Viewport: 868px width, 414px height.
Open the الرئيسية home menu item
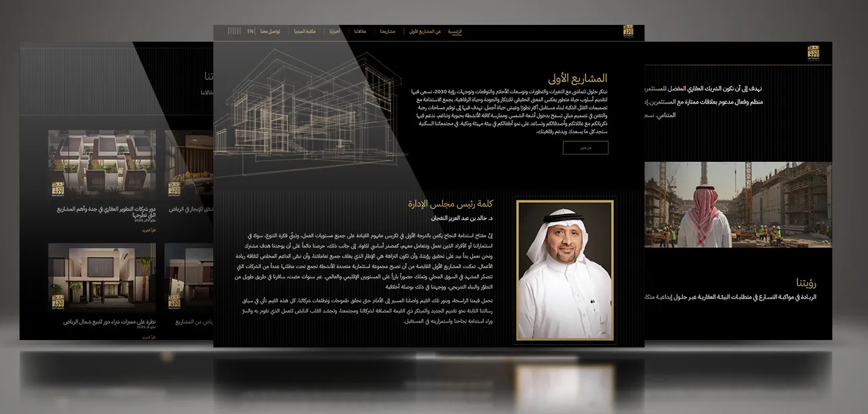[455, 32]
